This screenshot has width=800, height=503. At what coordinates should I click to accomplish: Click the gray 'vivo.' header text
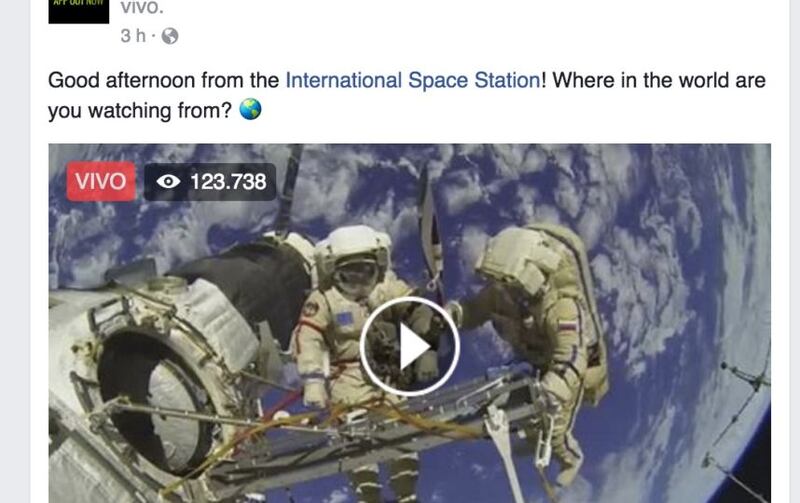click(x=142, y=8)
